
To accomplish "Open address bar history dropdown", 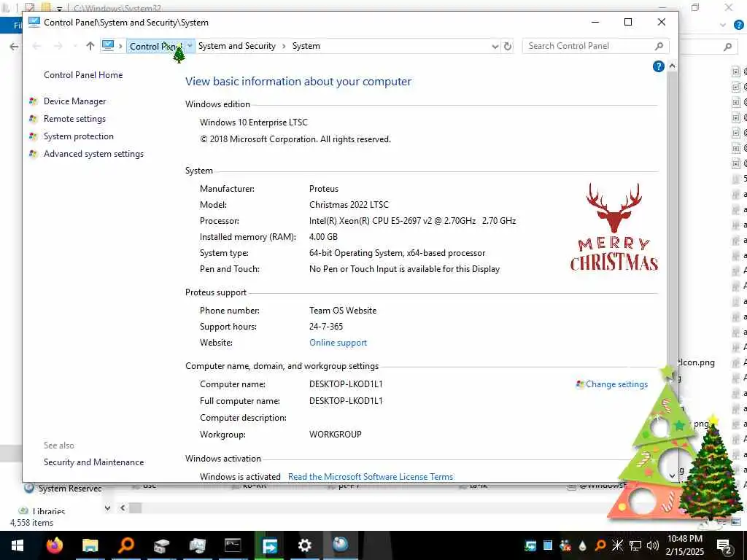I will coord(495,46).
